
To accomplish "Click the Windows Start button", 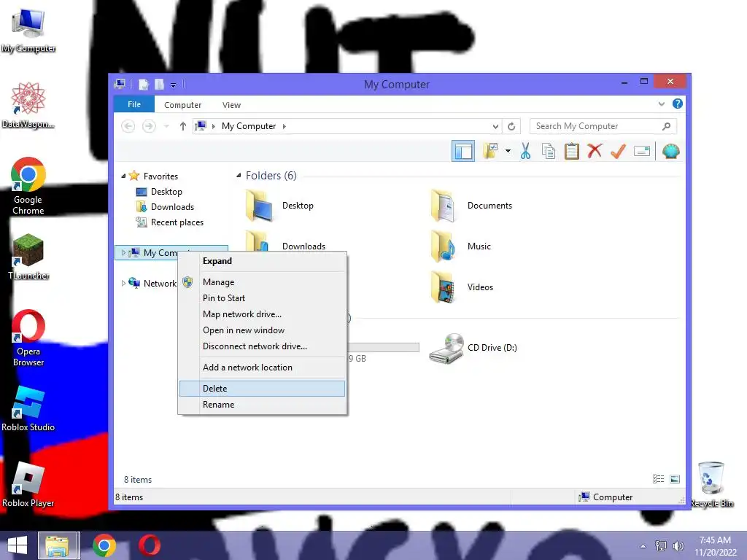I will 18,545.
